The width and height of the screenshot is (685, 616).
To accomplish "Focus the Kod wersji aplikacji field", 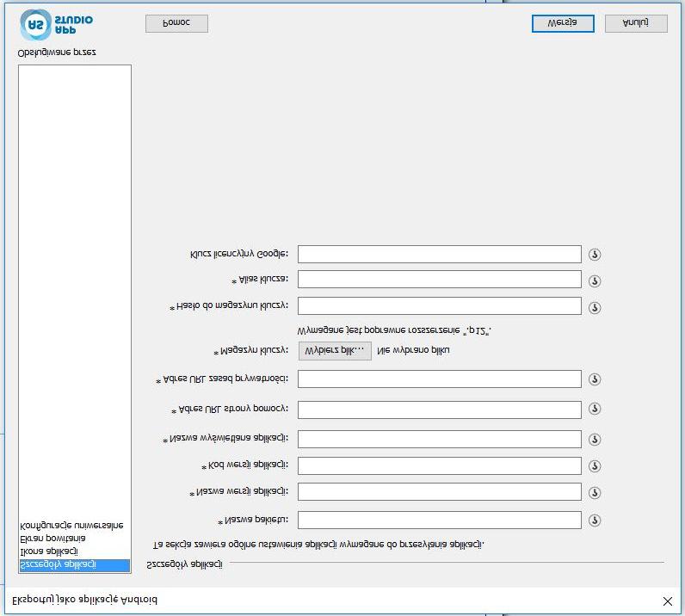I will [x=440, y=465].
